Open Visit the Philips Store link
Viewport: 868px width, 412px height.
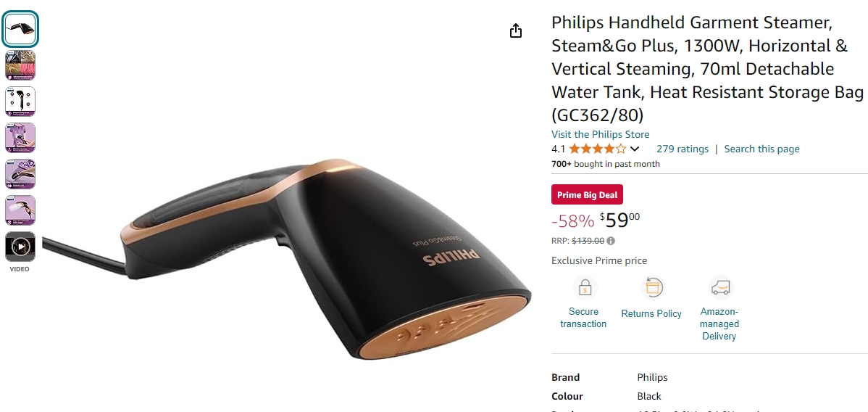[x=600, y=134]
